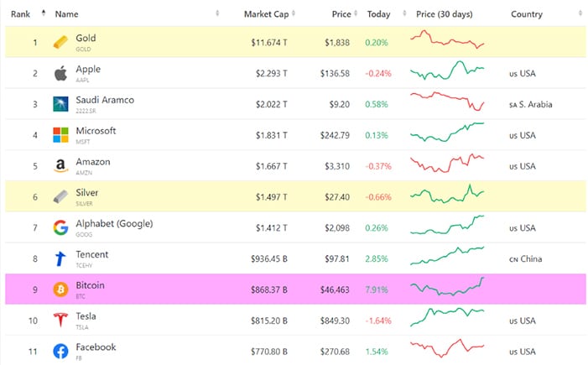Click the Gold bar icon
588x365 pixels.
click(x=60, y=42)
